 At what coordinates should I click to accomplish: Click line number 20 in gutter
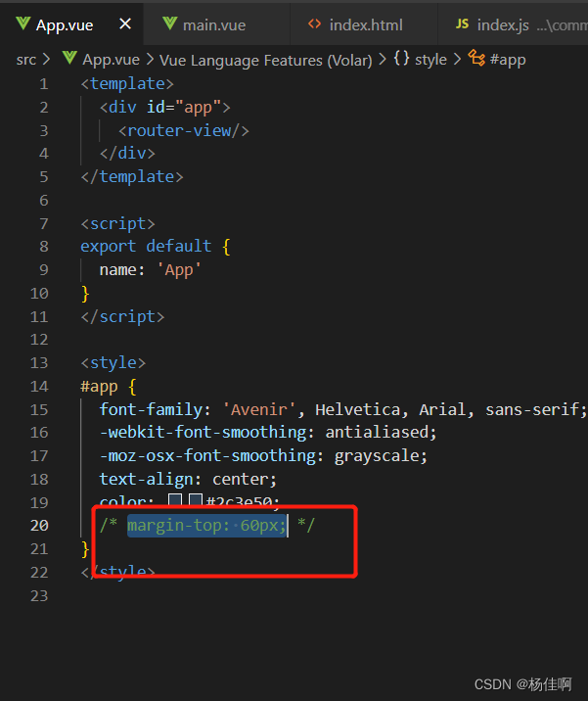coord(39,526)
